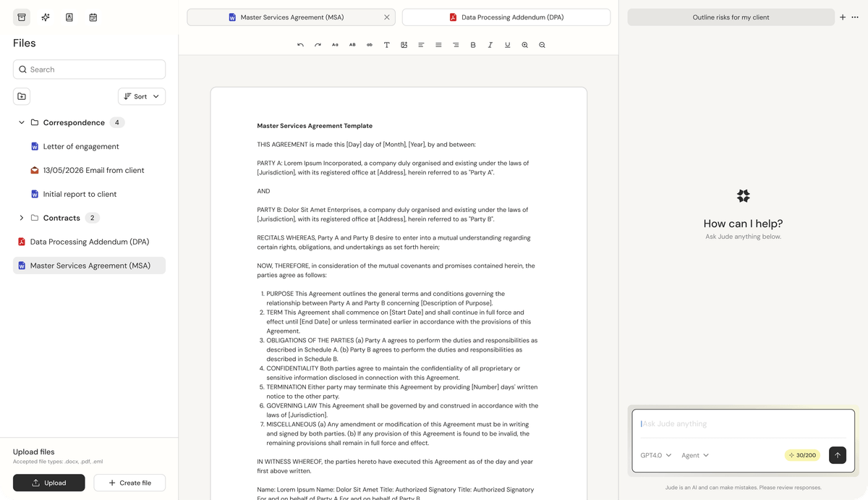Apply uppercase (AB) formatting
The image size is (868, 500).
[352, 45]
